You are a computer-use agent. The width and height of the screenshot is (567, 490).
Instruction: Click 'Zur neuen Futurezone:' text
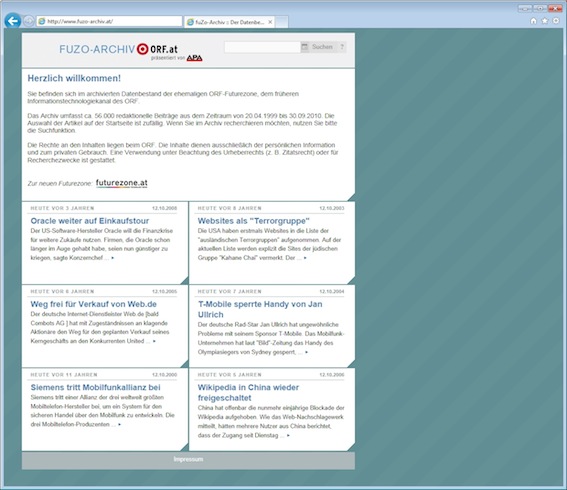(x=60, y=184)
